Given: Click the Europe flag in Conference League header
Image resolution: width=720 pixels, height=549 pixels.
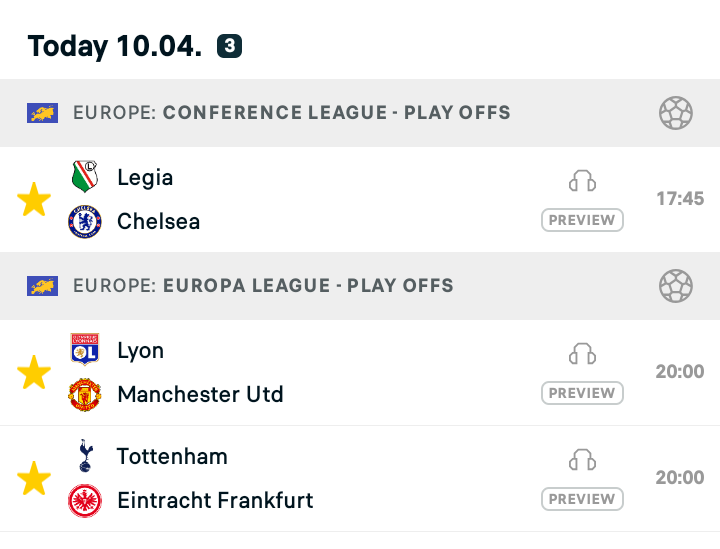Looking at the screenshot, I should point(42,113).
